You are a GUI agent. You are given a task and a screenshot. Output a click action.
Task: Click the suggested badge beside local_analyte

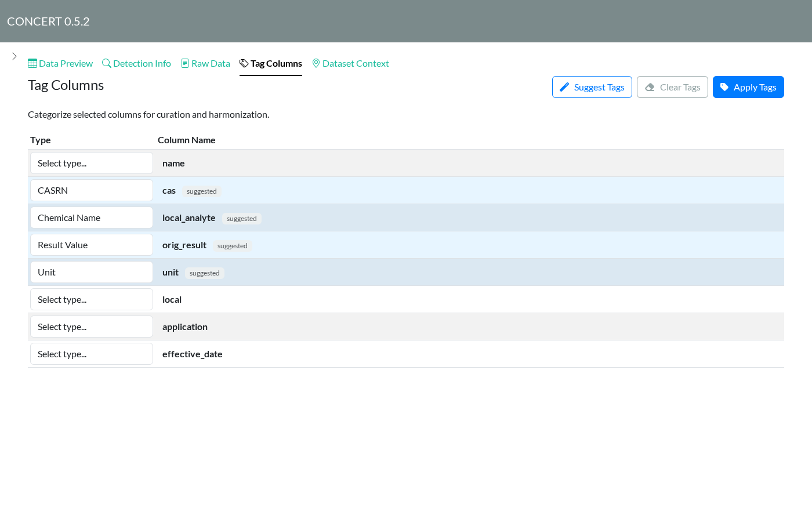242,219
